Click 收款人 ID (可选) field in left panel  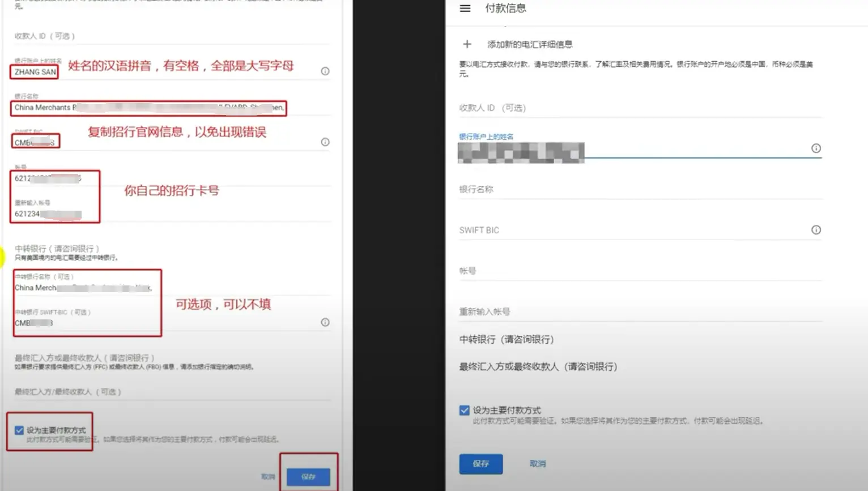(x=173, y=36)
